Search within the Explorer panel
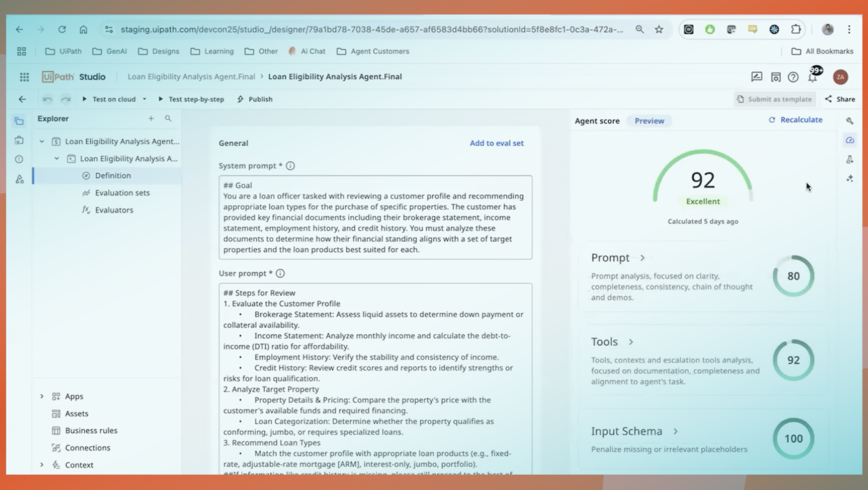 click(168, 118)
